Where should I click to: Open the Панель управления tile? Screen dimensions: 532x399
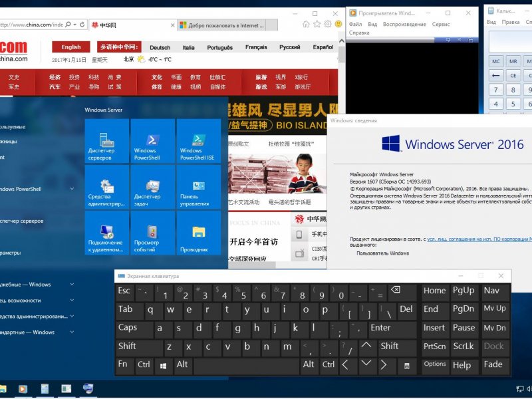[199, 188]
